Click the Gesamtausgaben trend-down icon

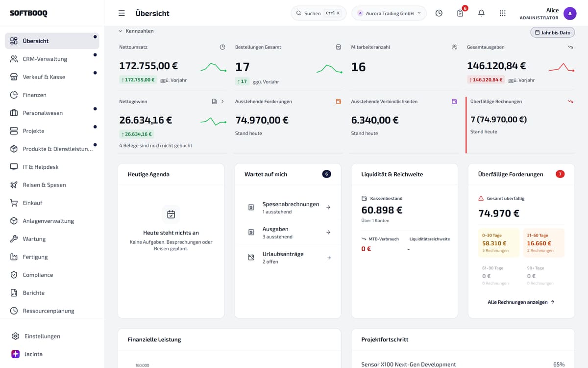click(x=570, y=47)
